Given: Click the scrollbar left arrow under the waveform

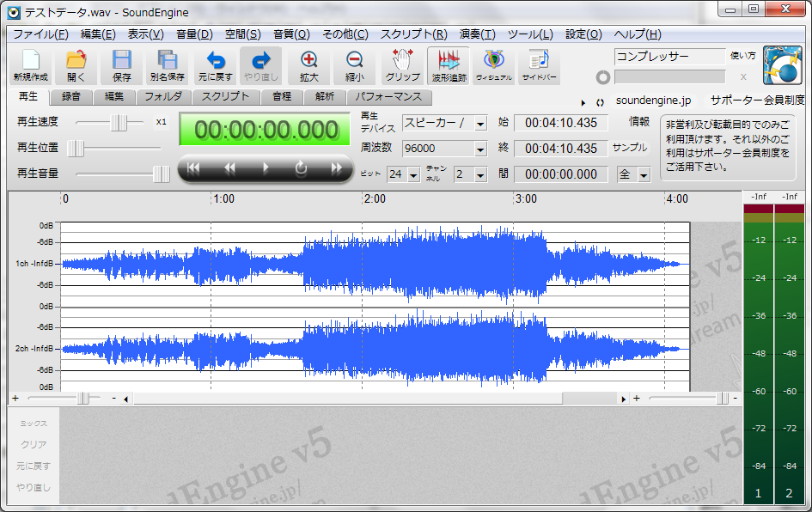Looking at the screenshot, I should [x=125, y=399].
